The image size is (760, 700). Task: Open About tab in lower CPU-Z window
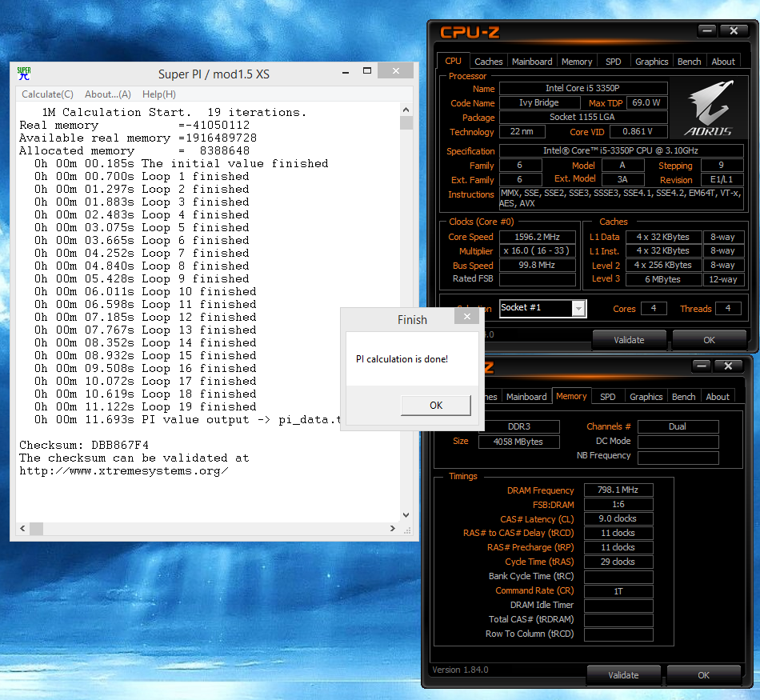(718, 397)
